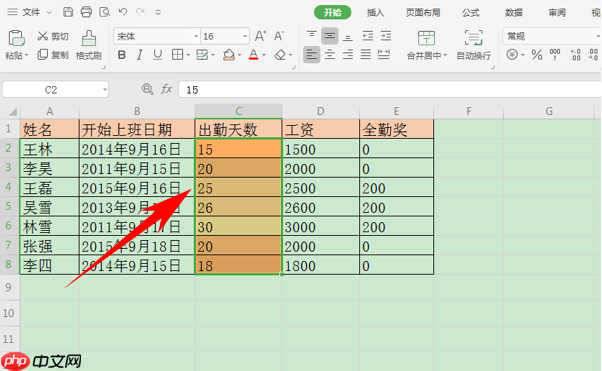Open fill color dropdown arrow
Viewport: 602px width, 371px height.
pyautogui.click(x=239, y=55)
